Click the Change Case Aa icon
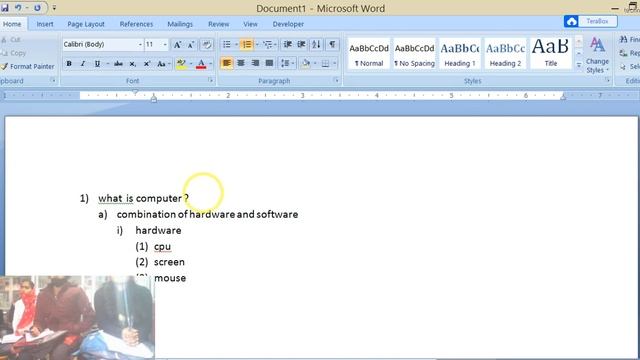 click(161, 64)
